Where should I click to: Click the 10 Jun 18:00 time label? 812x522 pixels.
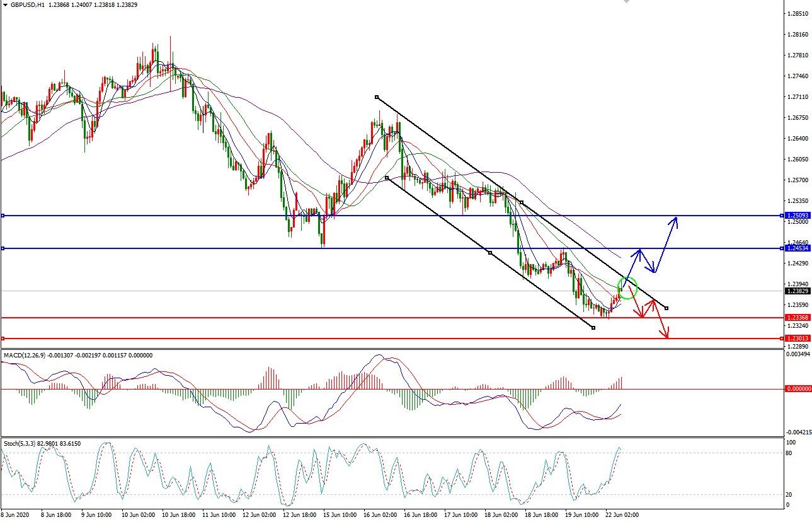[178, 515]
